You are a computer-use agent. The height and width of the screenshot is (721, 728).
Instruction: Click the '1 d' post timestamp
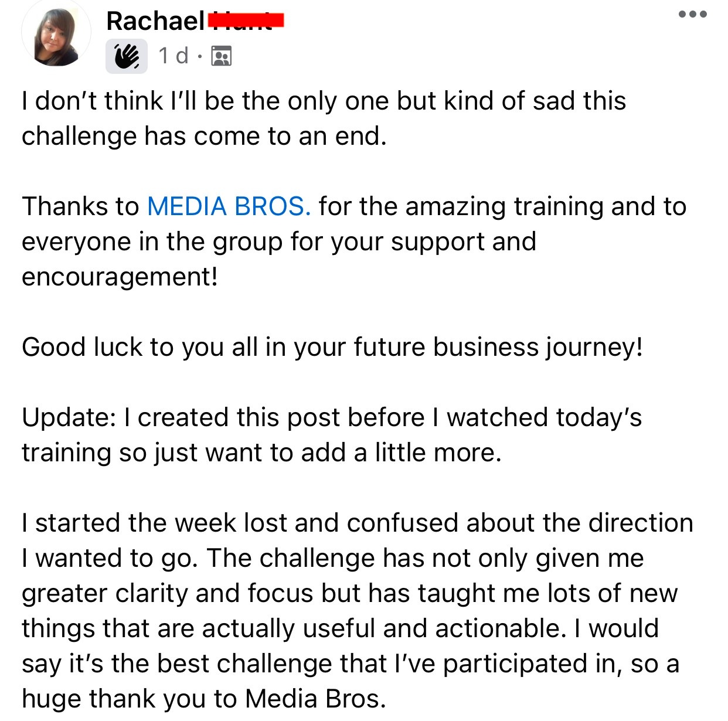[174, 56]
